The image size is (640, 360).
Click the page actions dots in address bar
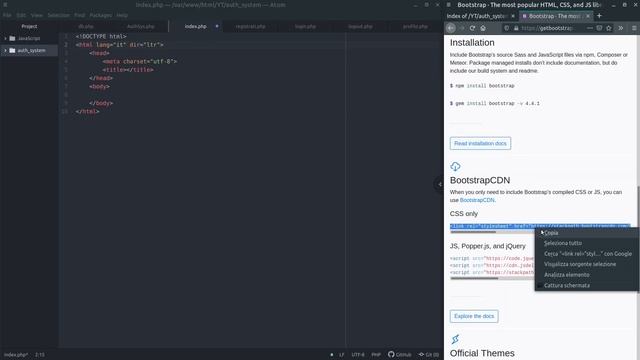589,28
